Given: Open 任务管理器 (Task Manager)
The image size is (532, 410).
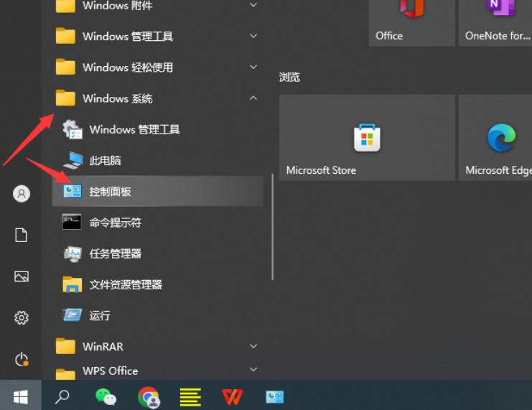Looking at the screenshot, I should 158,253.
